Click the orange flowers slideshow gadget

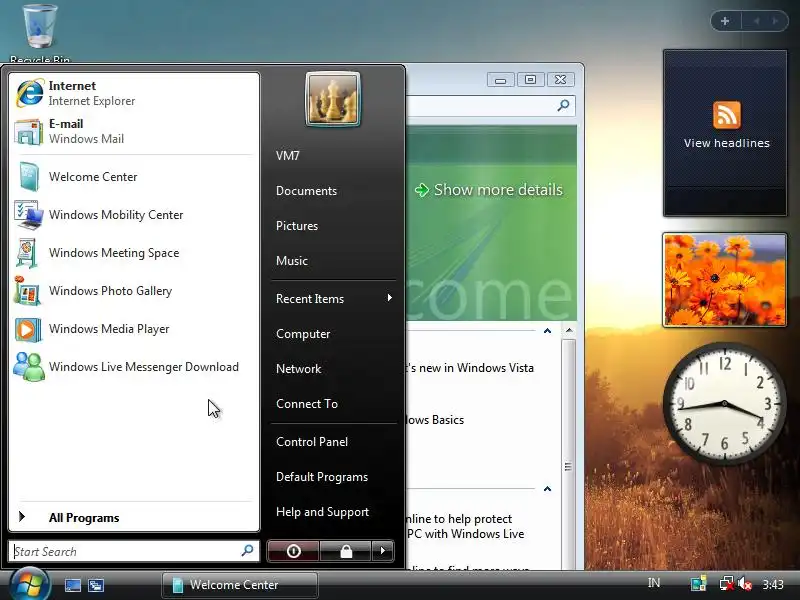[x=724, y=280]
